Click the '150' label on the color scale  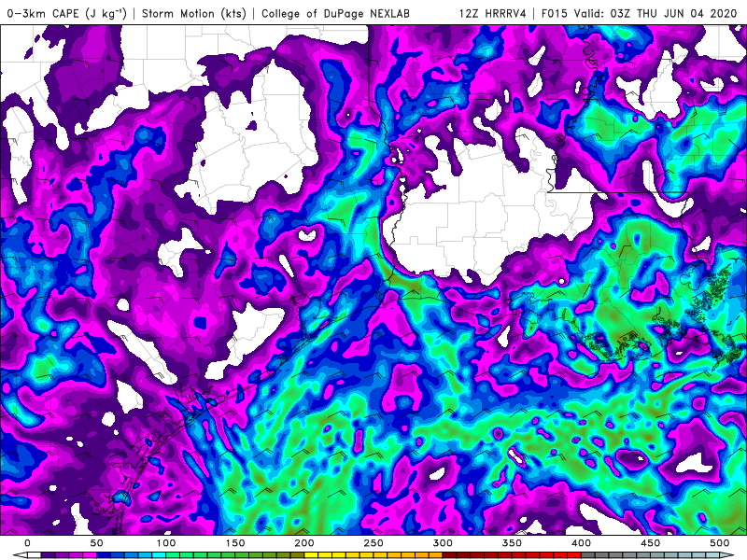click(x=235, y=543)
